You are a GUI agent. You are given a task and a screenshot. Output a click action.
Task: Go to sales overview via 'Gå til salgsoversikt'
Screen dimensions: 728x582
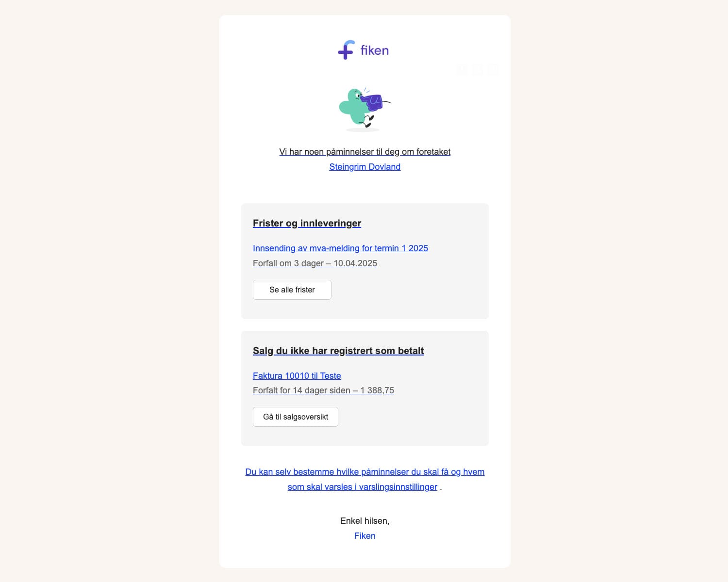[296, 417]
